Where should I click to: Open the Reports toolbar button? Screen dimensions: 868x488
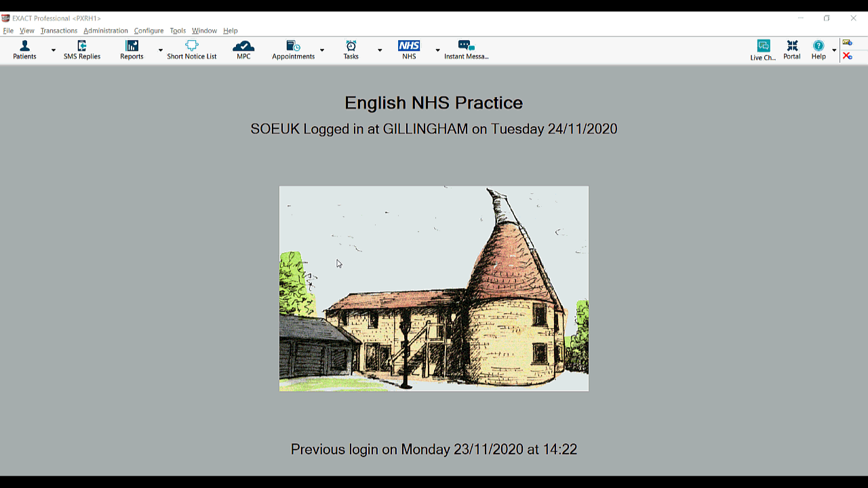coord(132,50)
